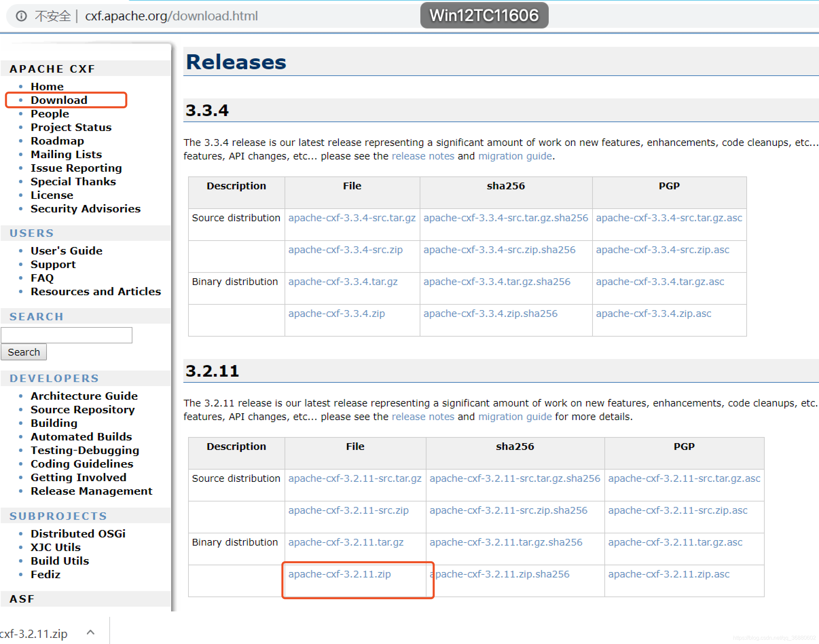Viewport: 819px width, 644px height.
Task: Open the Architecture Guide
Action: (x=84, y=396)
